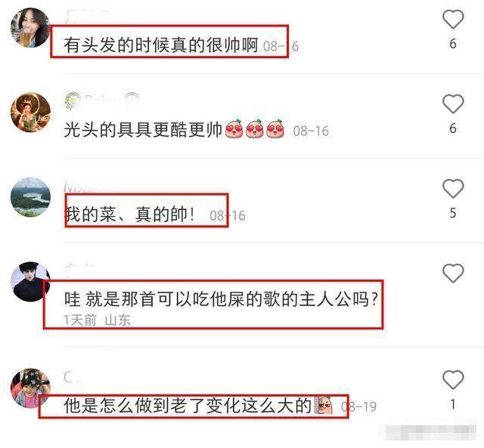Open the dark-haired man in black avatar

point(30,282)
